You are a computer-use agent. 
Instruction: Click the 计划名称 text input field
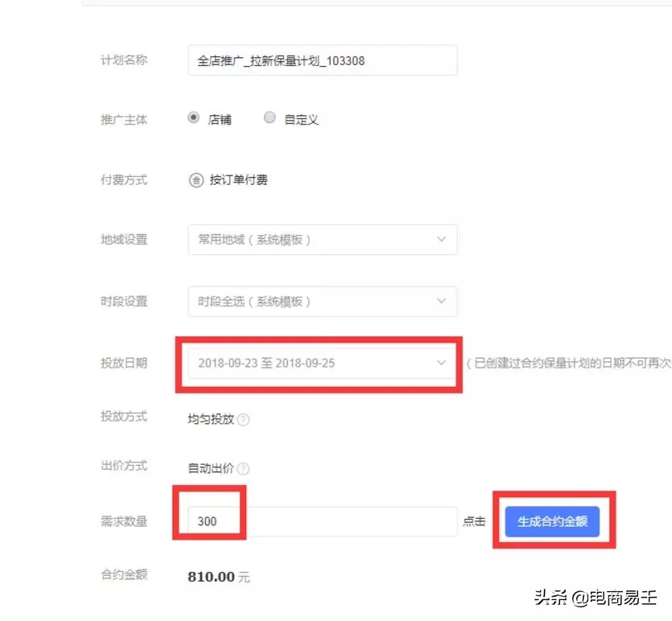tap(322, 60)
